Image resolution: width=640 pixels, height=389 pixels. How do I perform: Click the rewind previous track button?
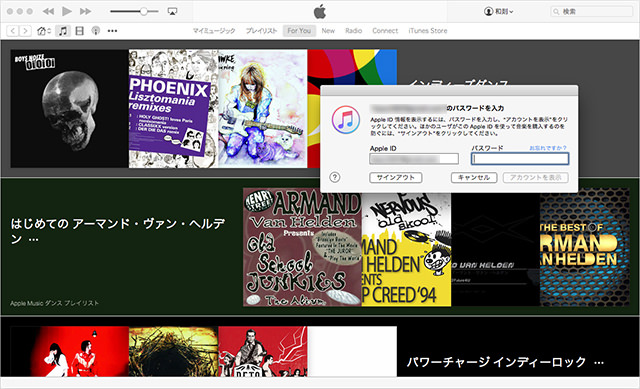48,11
